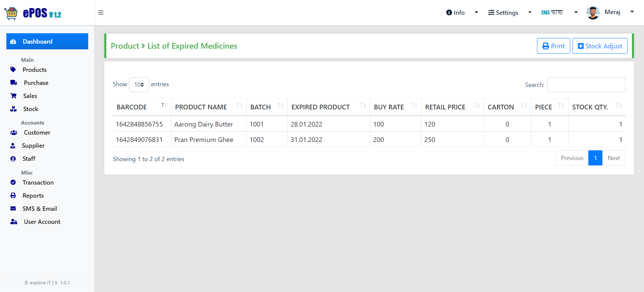
Task: Click the Print button
Action: point(553,46)
